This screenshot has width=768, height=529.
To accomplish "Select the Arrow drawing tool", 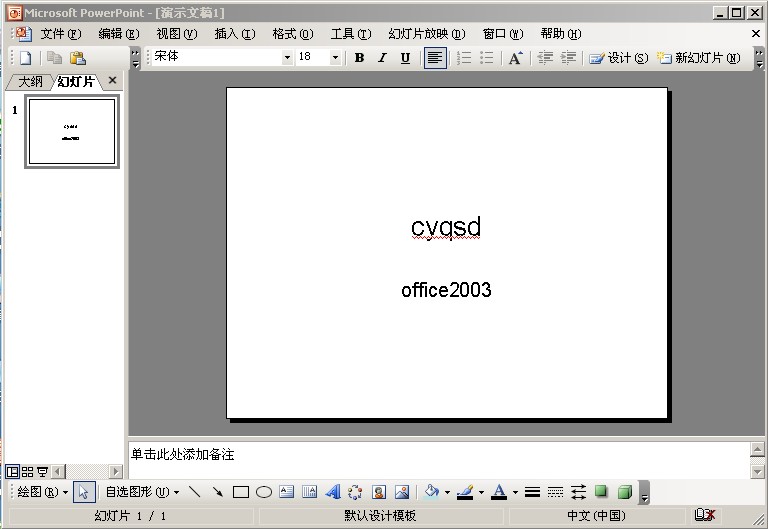I will coord(218,492).
